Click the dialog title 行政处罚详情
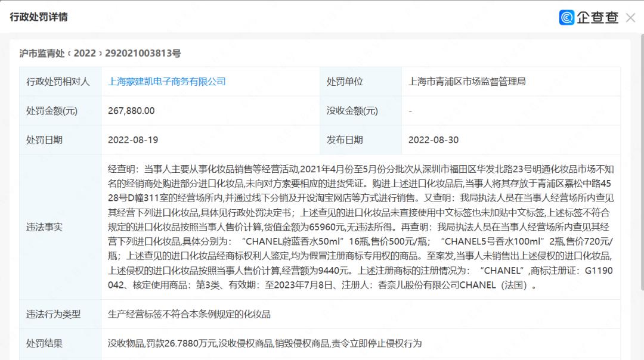Screen dimensions: 644x360 click(x=39, y=17)
